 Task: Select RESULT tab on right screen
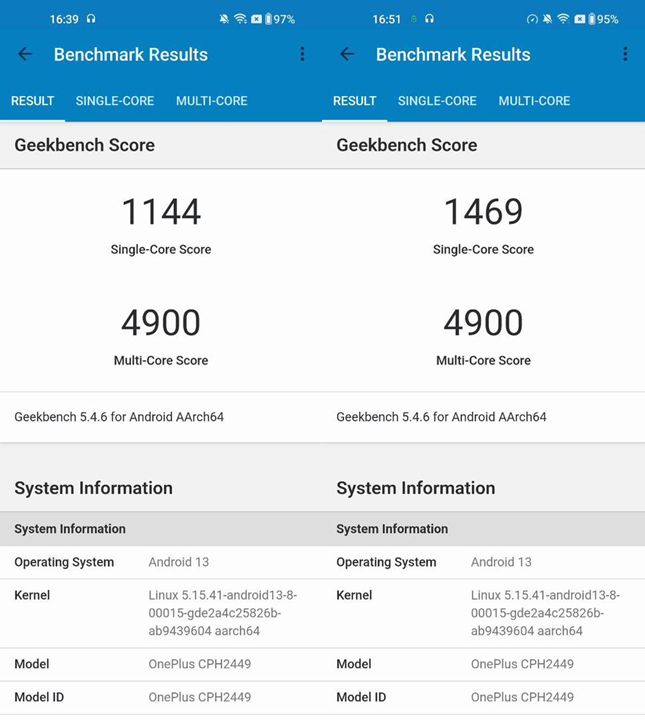[x=354, y=101]
